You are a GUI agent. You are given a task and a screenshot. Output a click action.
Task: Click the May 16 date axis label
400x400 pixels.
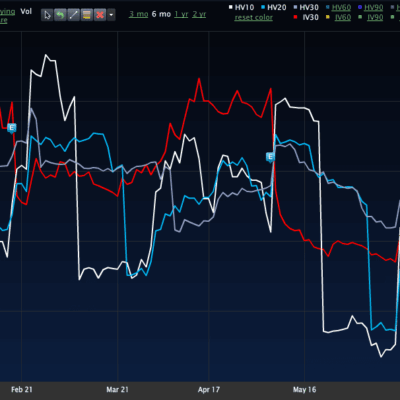304,389
